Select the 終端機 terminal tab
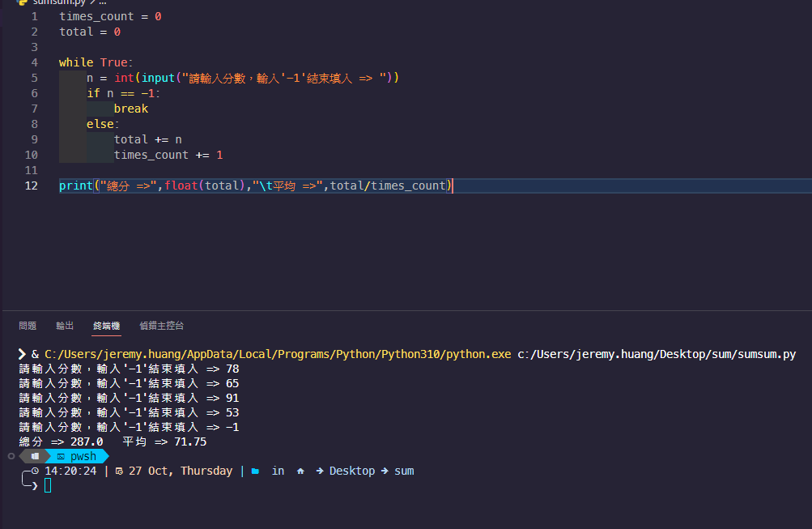812x529 pixels. tap(107, 326)
